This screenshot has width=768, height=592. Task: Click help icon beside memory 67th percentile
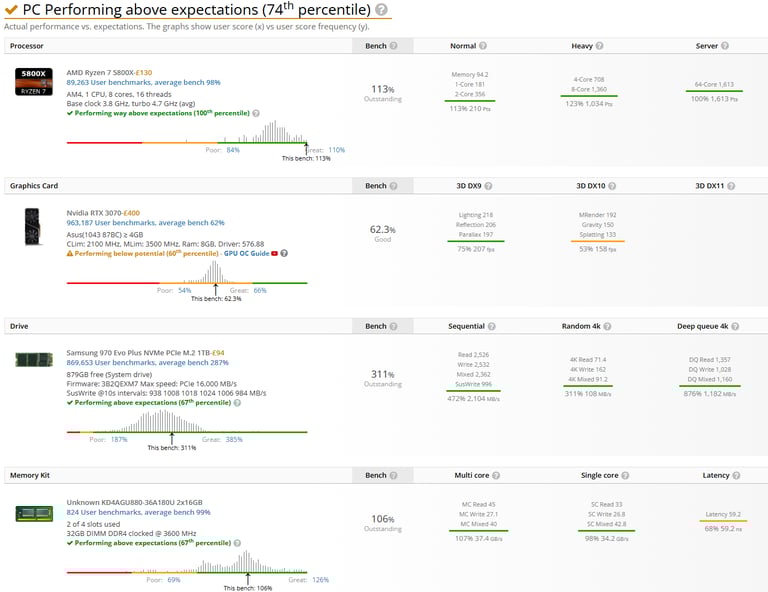(237, 543)
